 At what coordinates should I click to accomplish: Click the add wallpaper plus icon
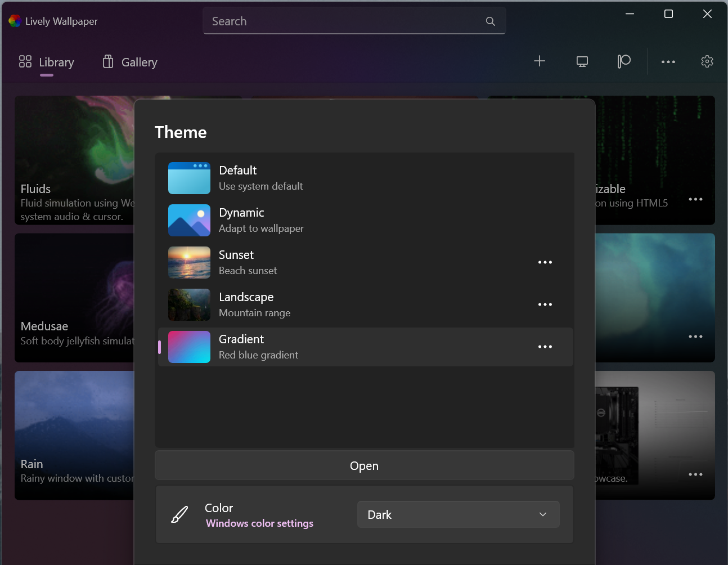[x=540, y=61]
